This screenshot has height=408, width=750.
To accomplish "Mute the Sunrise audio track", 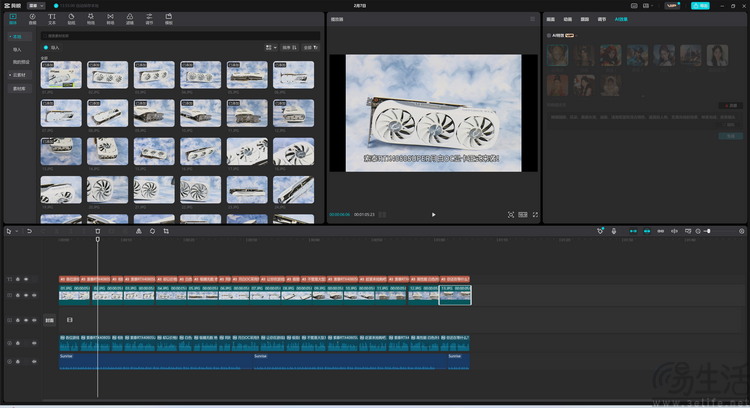I will pos(34,362).
